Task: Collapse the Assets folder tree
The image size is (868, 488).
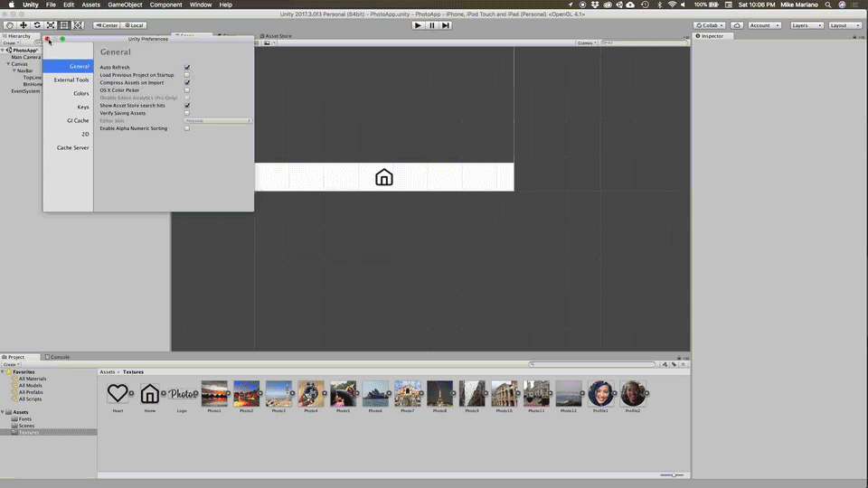Action: point(3,412)
